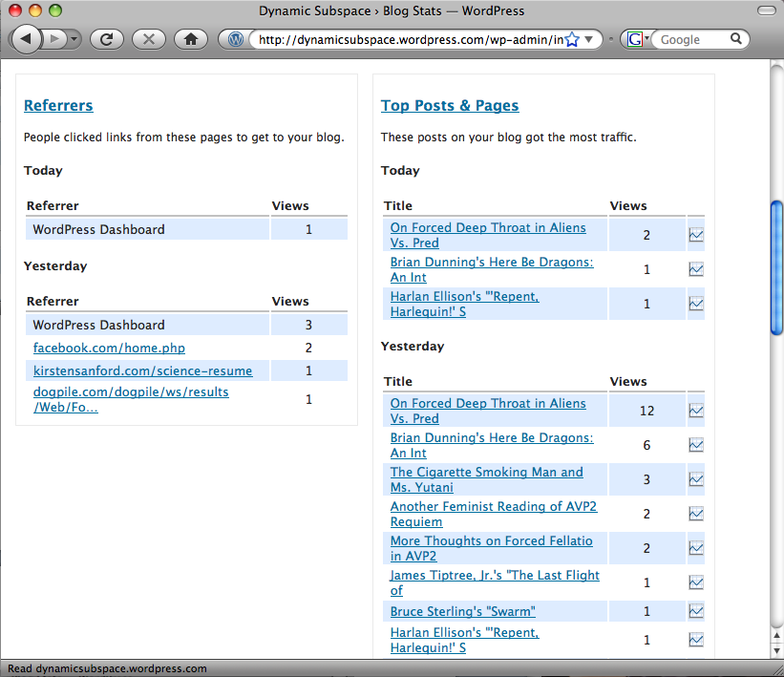
Task: Click the Stop loading button
Action: (148, 39)
